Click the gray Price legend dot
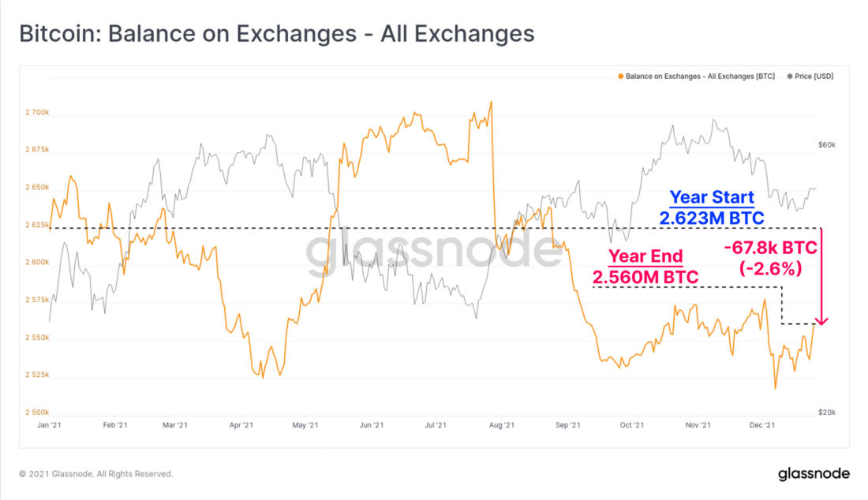This screenshot has height=500, width=868. tap(790, 76)
